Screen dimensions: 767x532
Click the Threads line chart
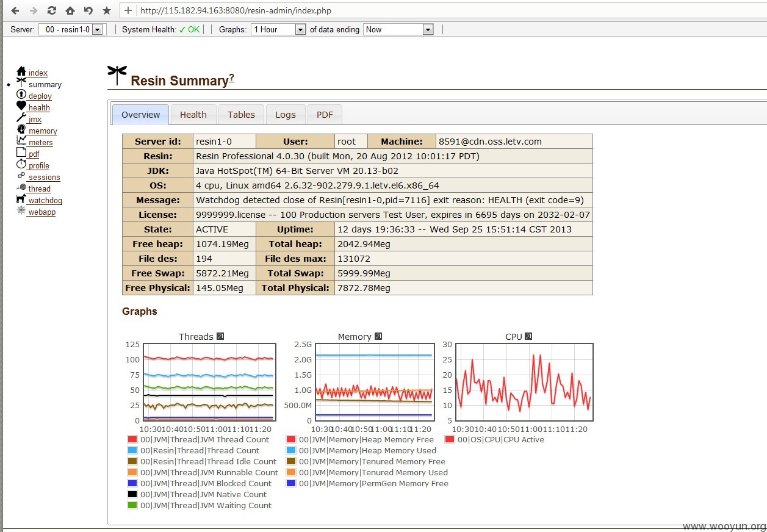209,382
